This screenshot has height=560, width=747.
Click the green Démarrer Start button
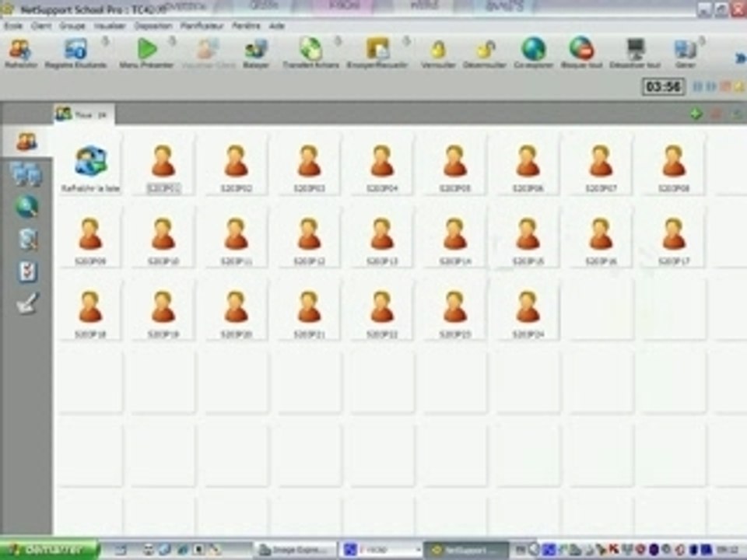pos(48,550)
